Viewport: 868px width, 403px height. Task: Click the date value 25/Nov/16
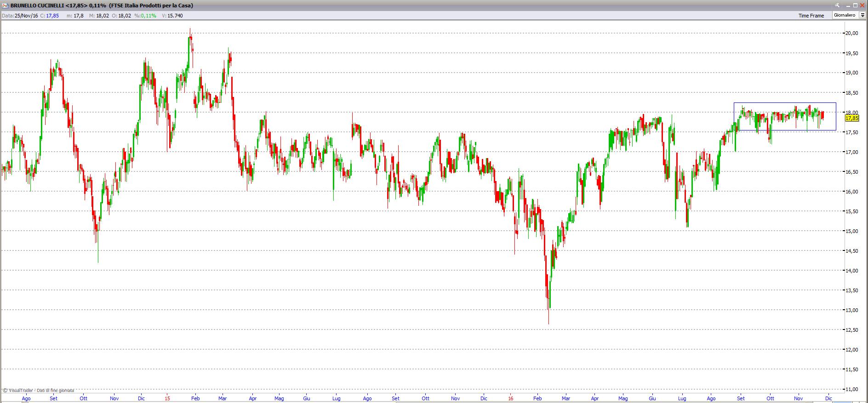point(26,16)
